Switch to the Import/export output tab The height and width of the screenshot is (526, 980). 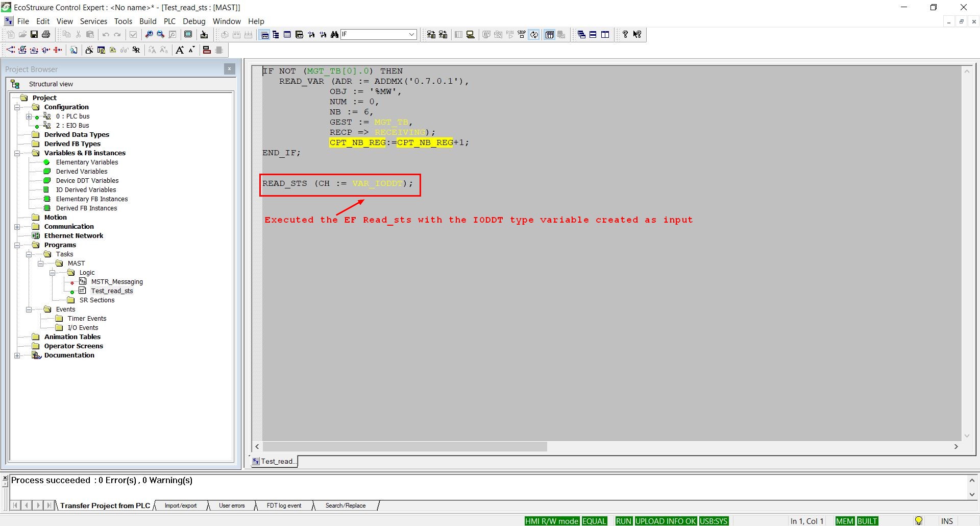pyautogui.click(x=180, y=506)
